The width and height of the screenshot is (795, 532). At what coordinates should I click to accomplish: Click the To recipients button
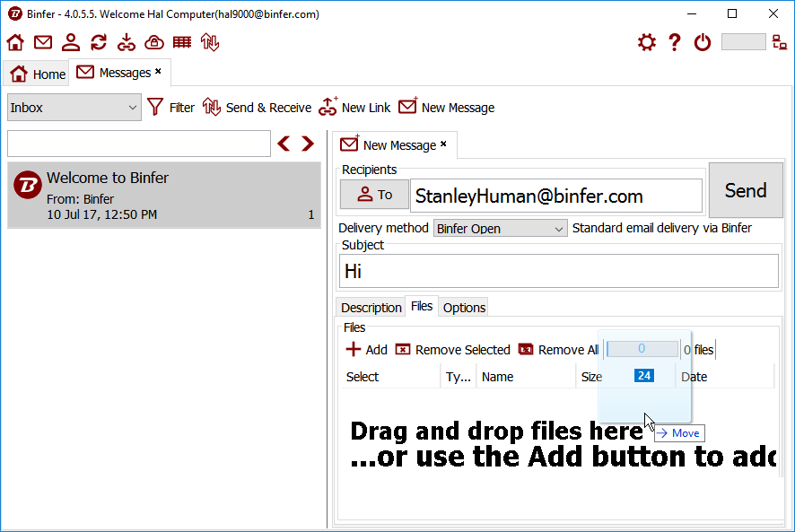pos(374,195)
